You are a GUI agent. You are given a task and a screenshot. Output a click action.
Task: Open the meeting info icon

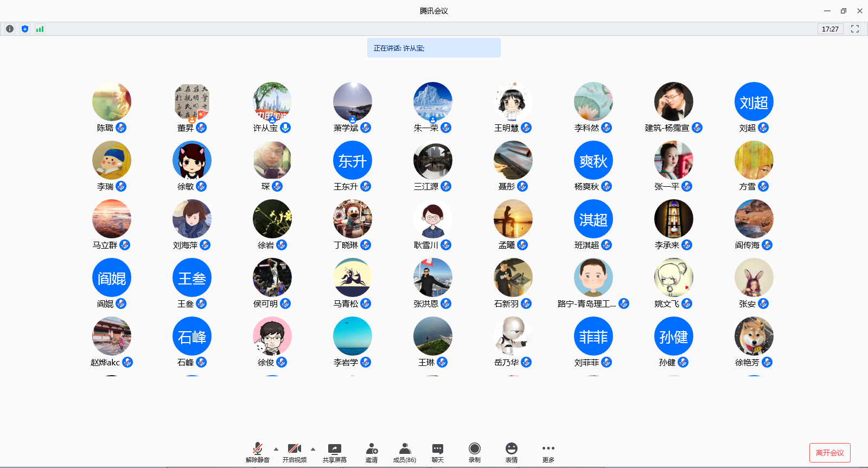[x=10, y=29]
